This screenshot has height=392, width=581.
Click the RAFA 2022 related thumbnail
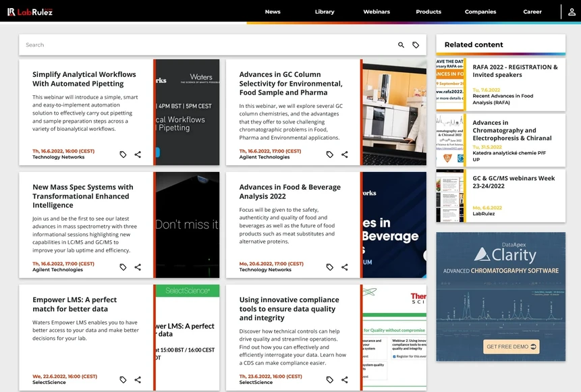tap(449, 84)
